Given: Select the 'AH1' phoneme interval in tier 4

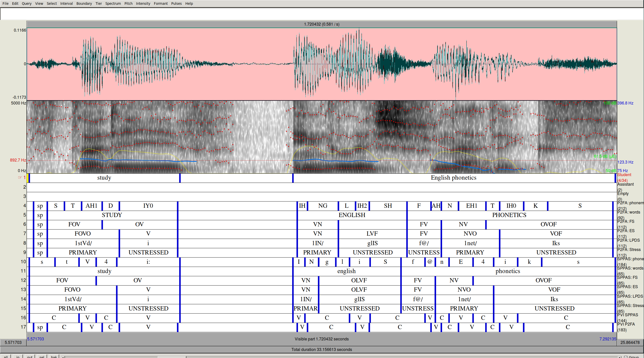Looking at the screenshot, I should click(92, 206).
